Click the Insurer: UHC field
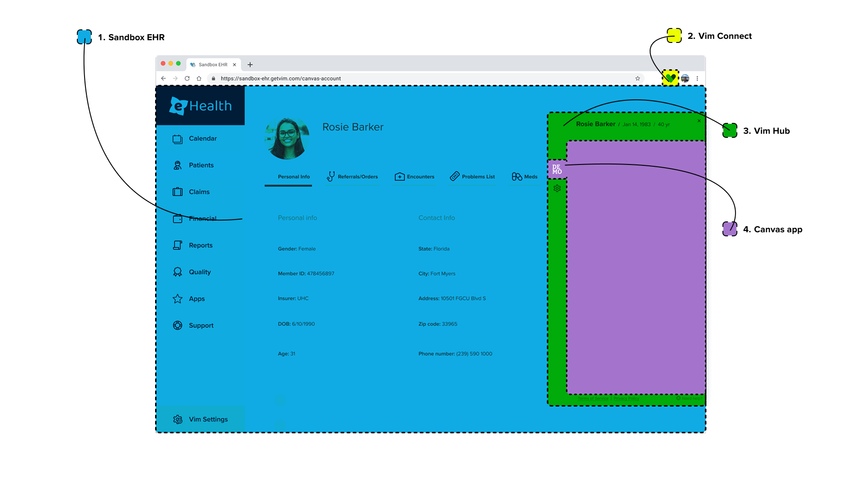Screen dimensions: 868x488 tap(293, 299)
